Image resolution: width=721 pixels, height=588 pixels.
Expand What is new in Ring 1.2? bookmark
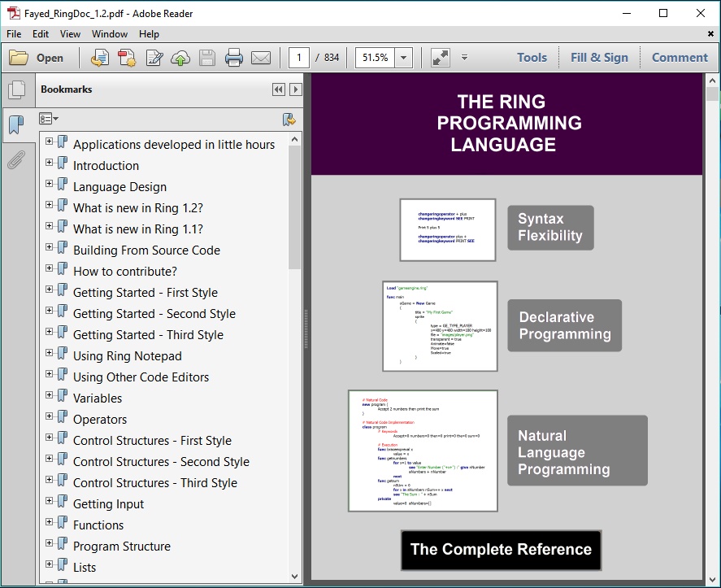point(50,204)
